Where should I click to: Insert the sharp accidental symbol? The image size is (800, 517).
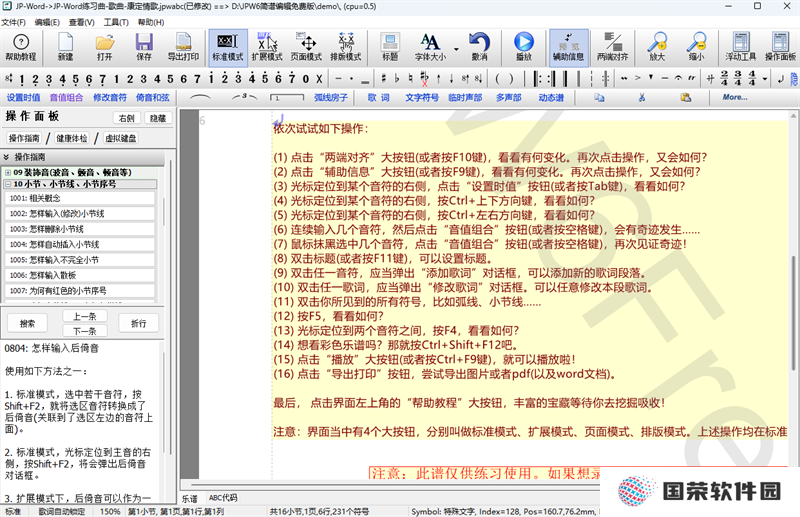tap(384, 79)
